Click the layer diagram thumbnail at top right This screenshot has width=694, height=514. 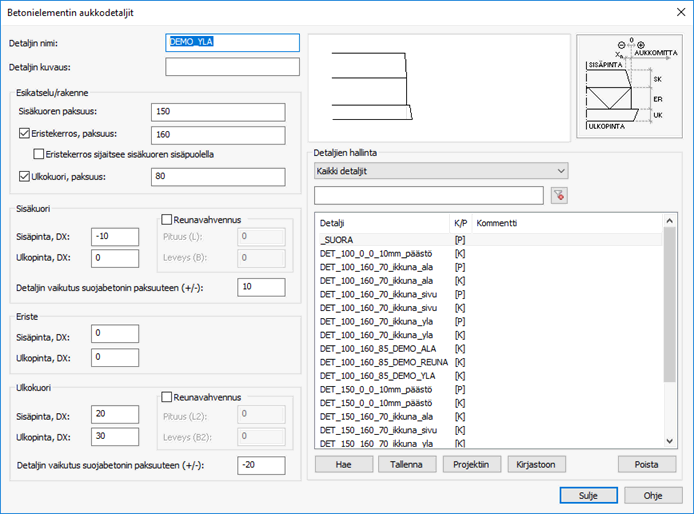[x=628, y=86]
